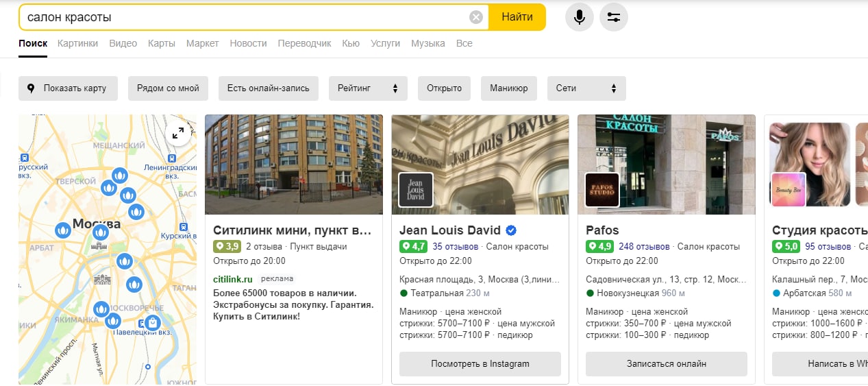Switch to the Картинки tab
This screenshot has width=868, height=386.
pyautogui.click(x=78, y=43)
